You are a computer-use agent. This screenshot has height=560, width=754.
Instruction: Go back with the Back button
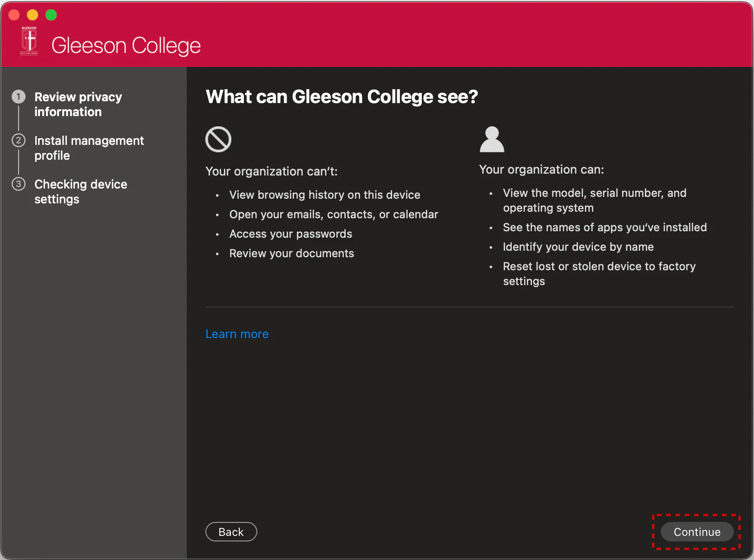[231, 532]
